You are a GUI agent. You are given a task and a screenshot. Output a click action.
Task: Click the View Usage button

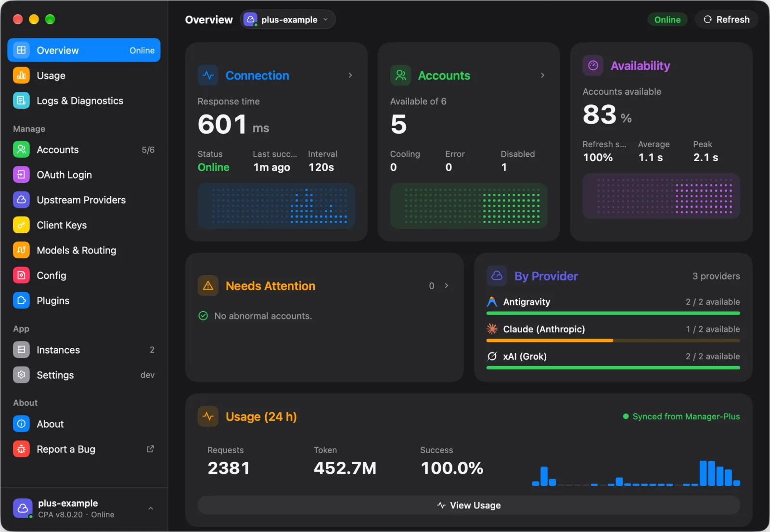(469, 505)
